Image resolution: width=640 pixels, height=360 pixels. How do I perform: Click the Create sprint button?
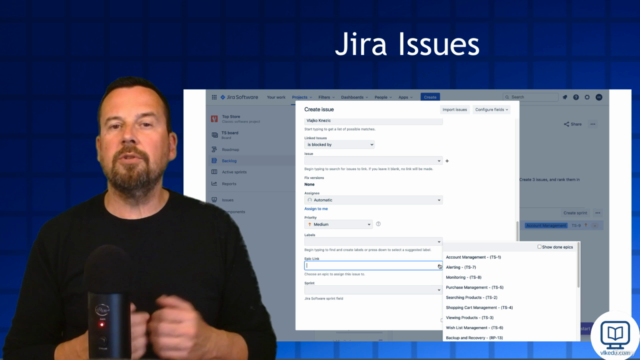tap(575, 213)
